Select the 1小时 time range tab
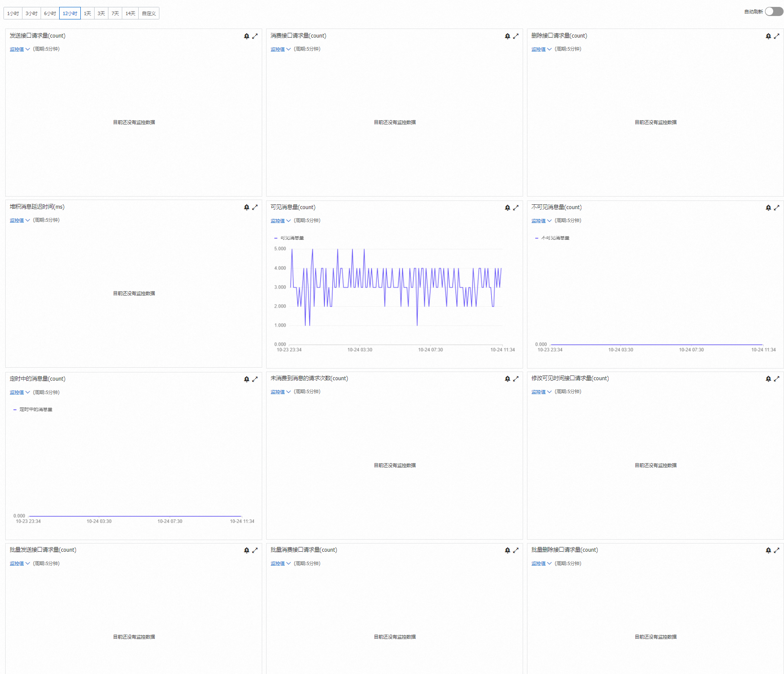The image size is (784, 674). [13, 13]
